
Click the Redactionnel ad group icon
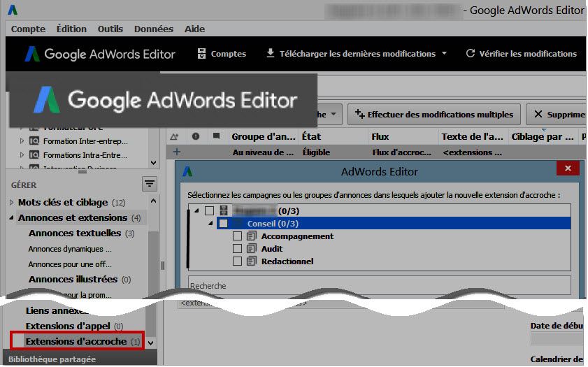(251, 261)
